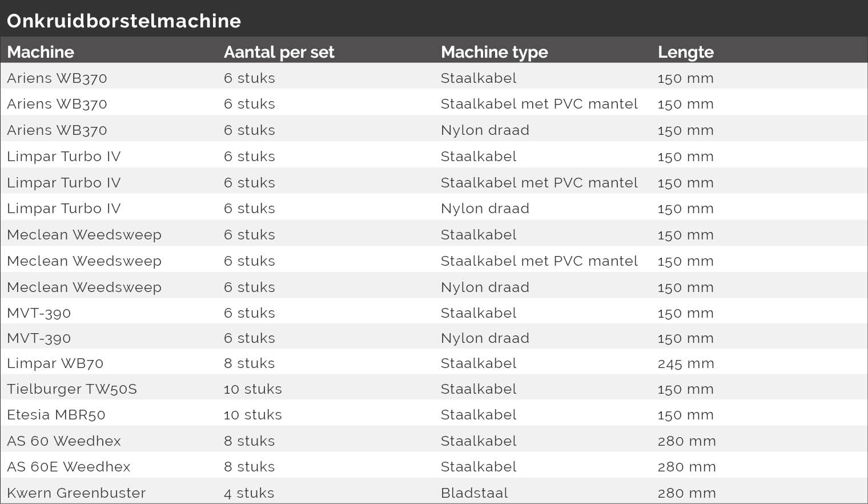Select the Kwern Greenbuster machine cell
This screenshot has height=504, width=868.
(77, 493)
